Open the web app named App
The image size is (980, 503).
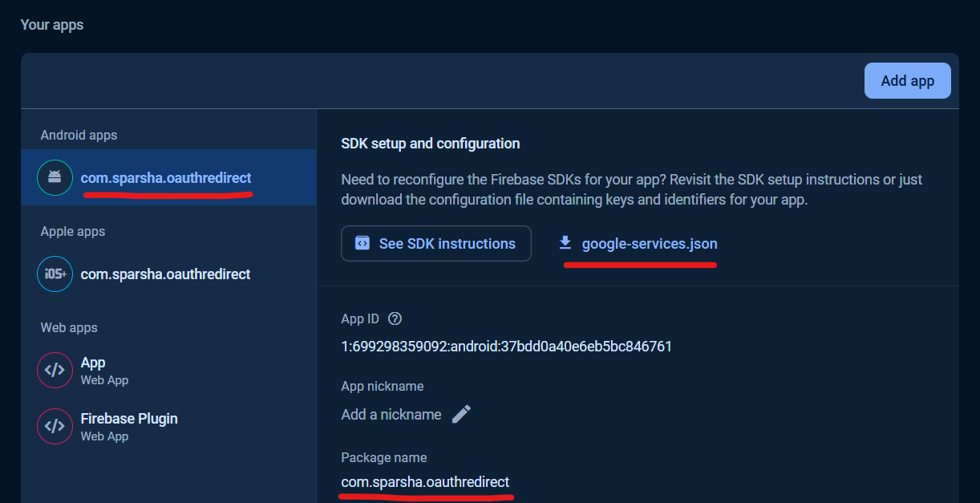[x=93, y=363]
